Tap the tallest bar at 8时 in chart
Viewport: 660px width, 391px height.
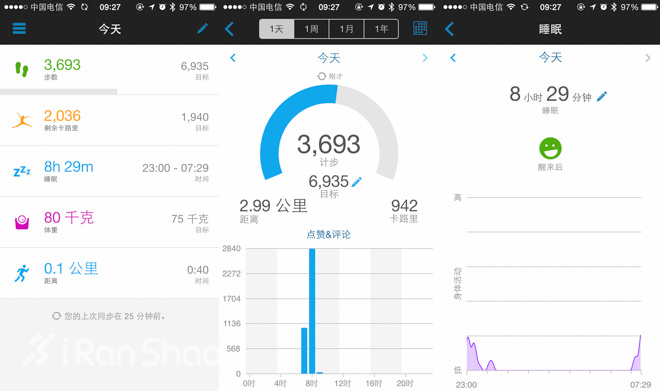coord(312,311)
